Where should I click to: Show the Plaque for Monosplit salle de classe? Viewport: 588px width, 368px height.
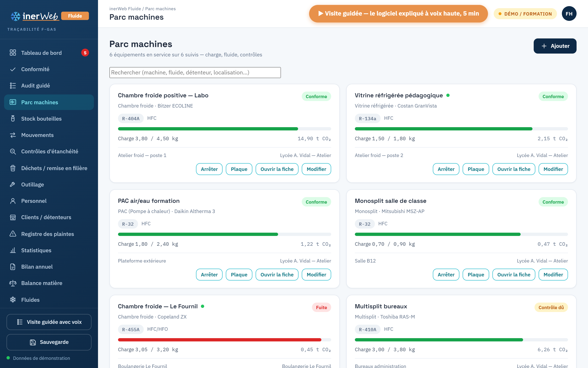point(476,275)
